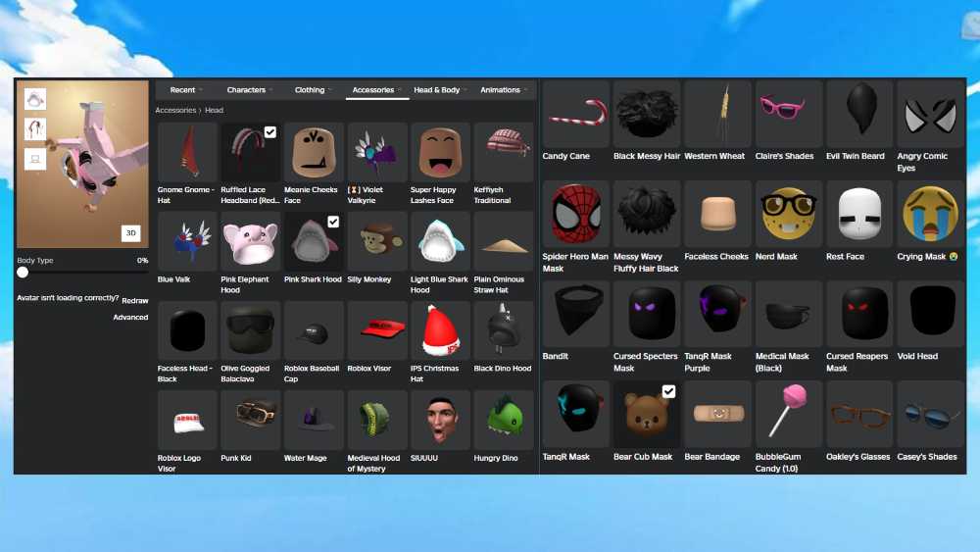Select the Bandit bandana
The image size is (980, 552).
coord(575,314)
